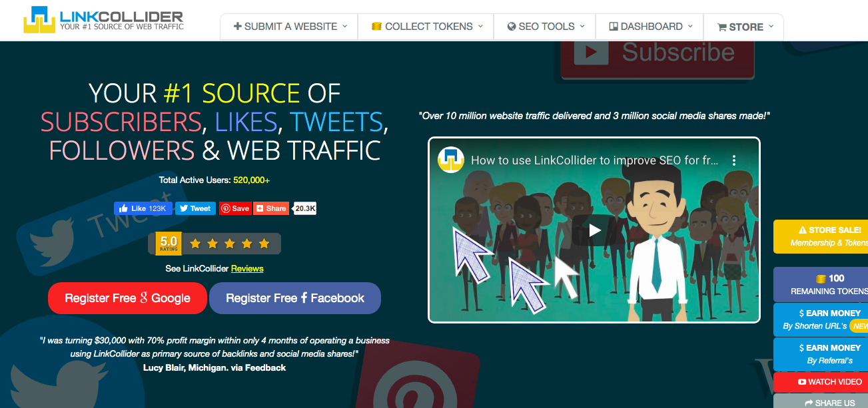Click Register Free Facebook button
The width and height of the screenshot is (868, 408).
(295, 298)
